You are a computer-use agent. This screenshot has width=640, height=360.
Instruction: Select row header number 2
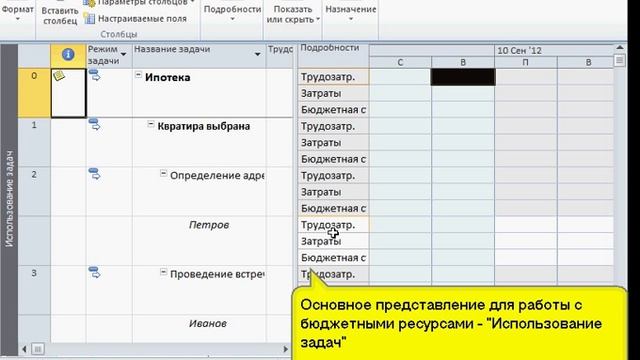(34, 191)
